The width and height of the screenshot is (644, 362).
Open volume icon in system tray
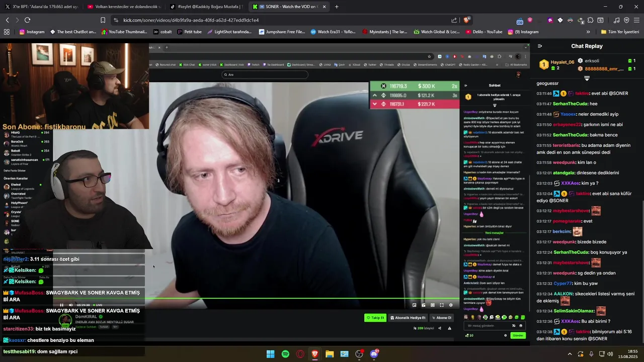click(x=610, y=354)
